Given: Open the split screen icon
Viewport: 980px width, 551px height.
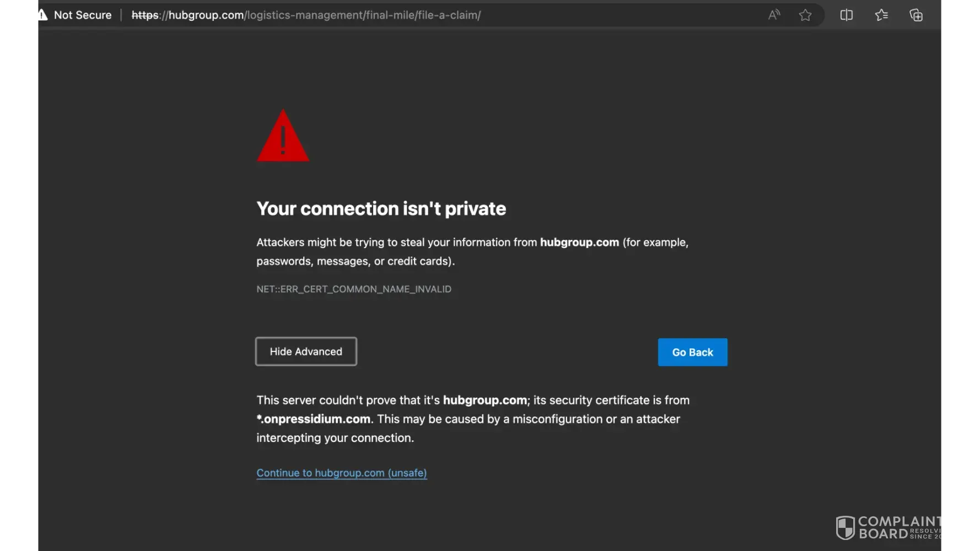Looking at the screenshot, I should 846,15.
